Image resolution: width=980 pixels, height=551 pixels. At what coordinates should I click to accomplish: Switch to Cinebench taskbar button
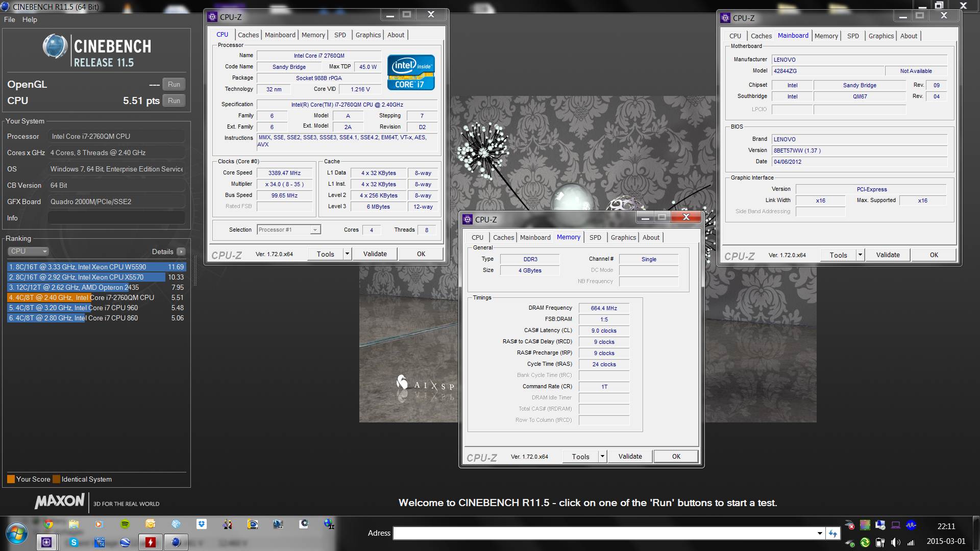(x=176, y=542)
